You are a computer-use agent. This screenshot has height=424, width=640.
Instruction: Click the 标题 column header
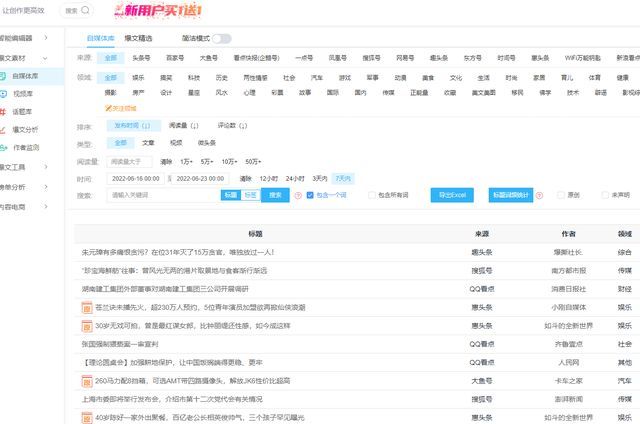255,234
